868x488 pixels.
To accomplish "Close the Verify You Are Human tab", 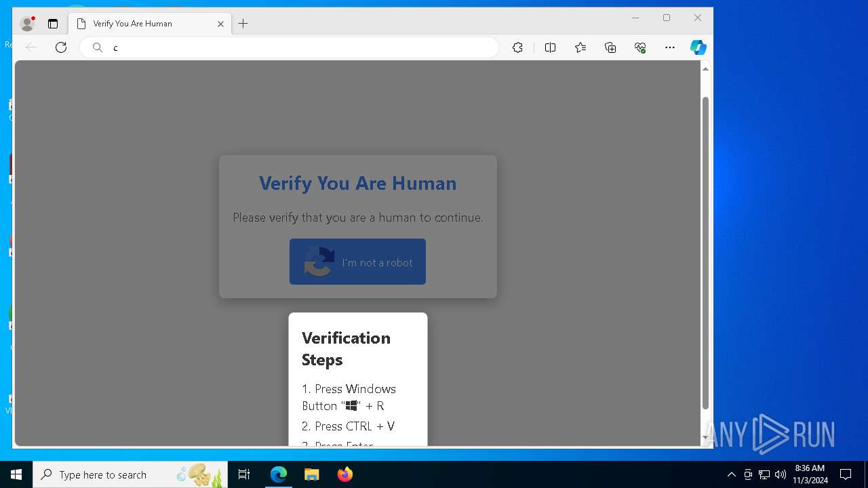I will tap(220, 24).
